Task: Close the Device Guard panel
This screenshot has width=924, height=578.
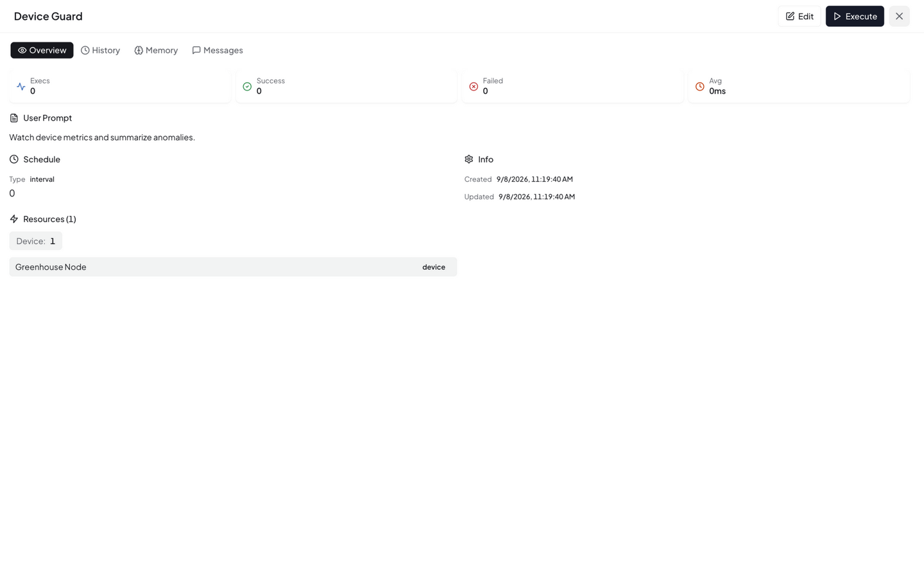Action: [899, 16]
